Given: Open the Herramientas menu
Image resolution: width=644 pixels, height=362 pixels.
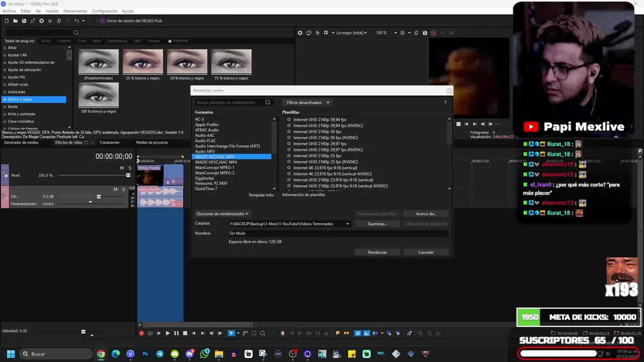Looking at the screenshot, I should [75, 11].
